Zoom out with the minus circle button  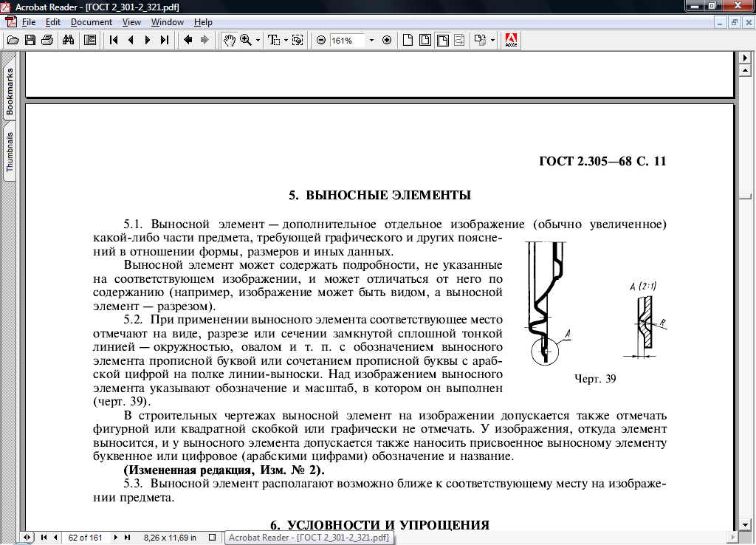(x=321, y=40)
